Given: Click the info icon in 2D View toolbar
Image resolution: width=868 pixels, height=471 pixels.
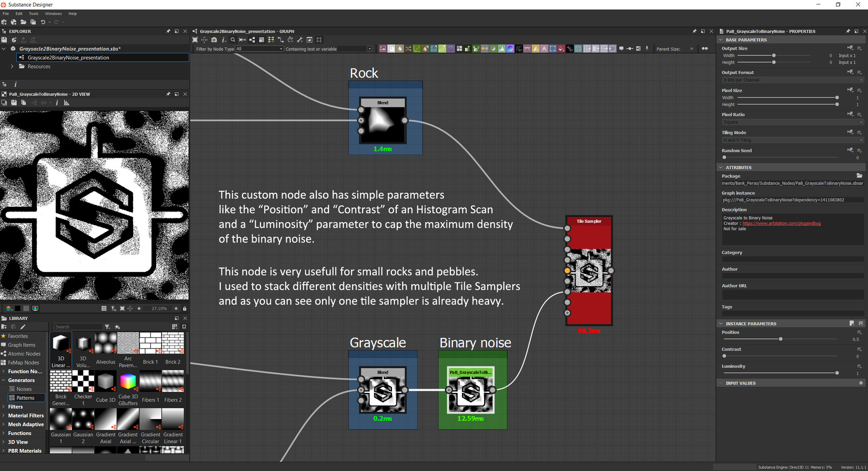Looking at the screenshot, I should tap(57, 103).
